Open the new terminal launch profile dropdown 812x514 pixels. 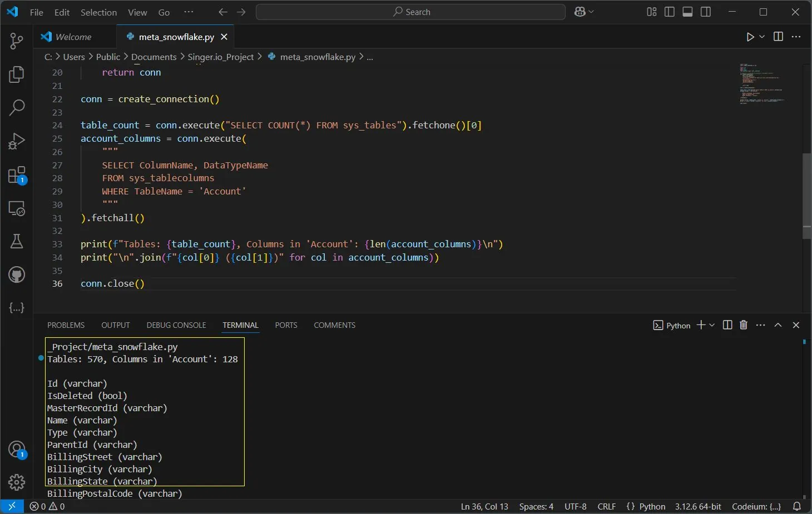(x=712, y=325)
